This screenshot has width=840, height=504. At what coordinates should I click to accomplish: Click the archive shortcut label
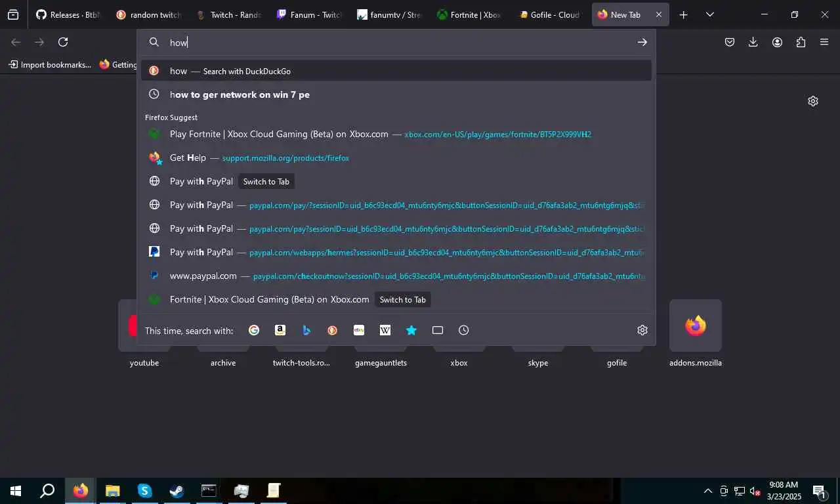223,363
